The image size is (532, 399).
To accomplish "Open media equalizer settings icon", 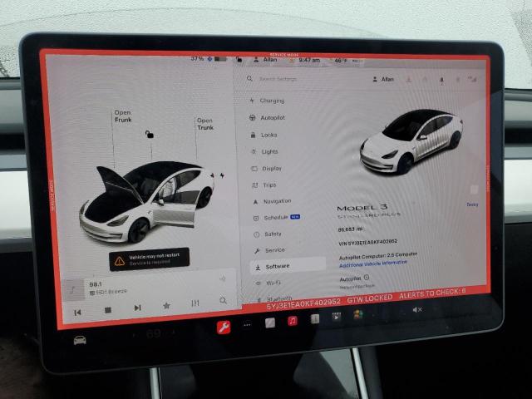I will click(195, 303).
